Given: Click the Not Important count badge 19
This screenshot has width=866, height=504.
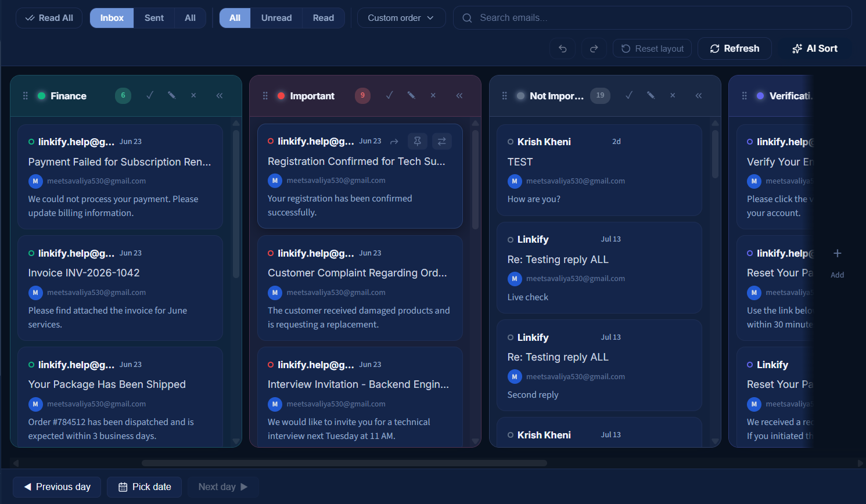Looking at the screenshot, I should [600, 95].
